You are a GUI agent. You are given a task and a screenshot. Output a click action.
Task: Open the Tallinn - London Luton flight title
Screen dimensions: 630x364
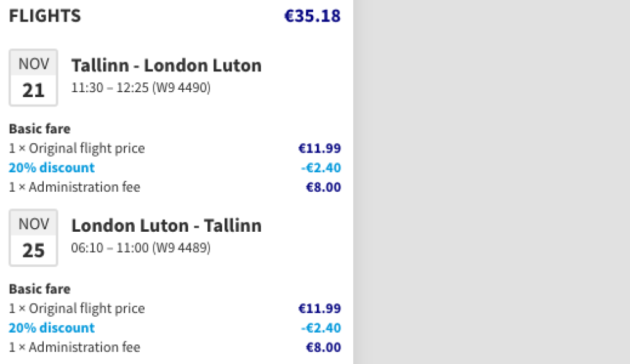166,66
